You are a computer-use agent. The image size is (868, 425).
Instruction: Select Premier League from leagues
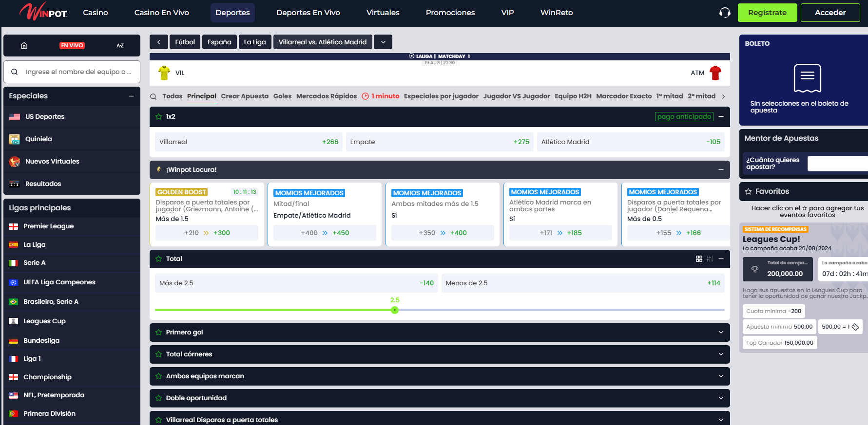[x=72, y=226]
